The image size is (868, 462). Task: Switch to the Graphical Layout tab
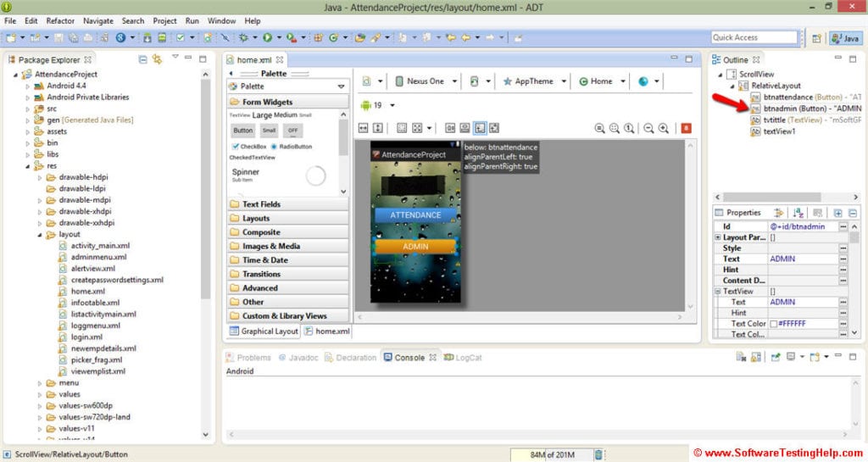[264, 331]
